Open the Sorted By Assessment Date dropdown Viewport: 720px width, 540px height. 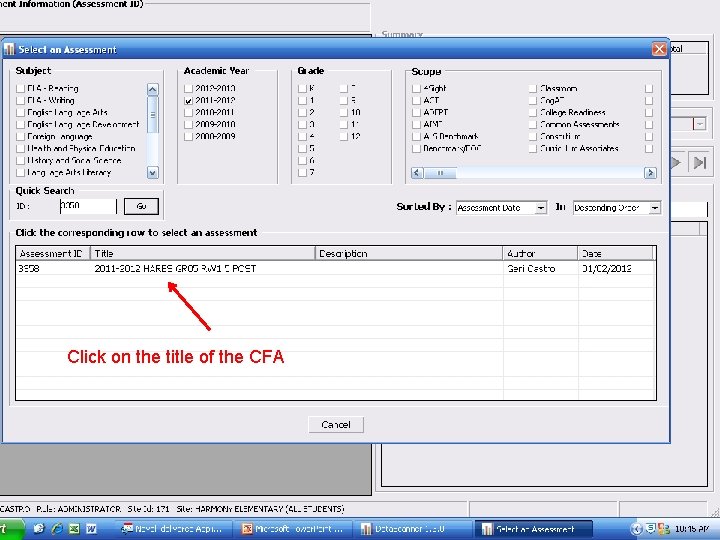click(x=541, y=208)
